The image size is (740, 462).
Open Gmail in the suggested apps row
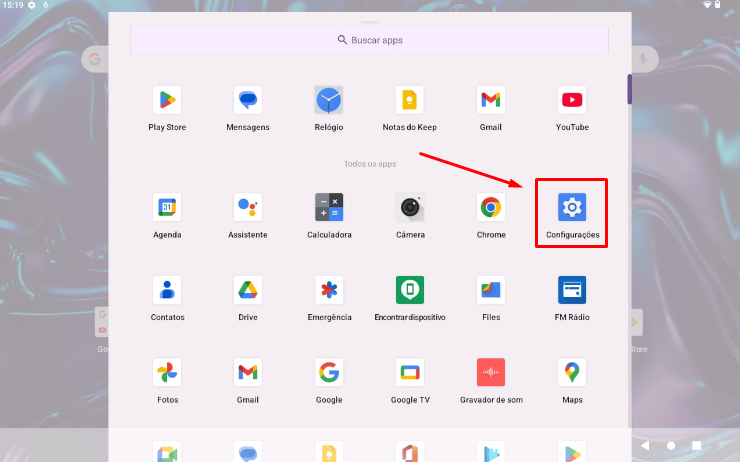coord(491,100)
